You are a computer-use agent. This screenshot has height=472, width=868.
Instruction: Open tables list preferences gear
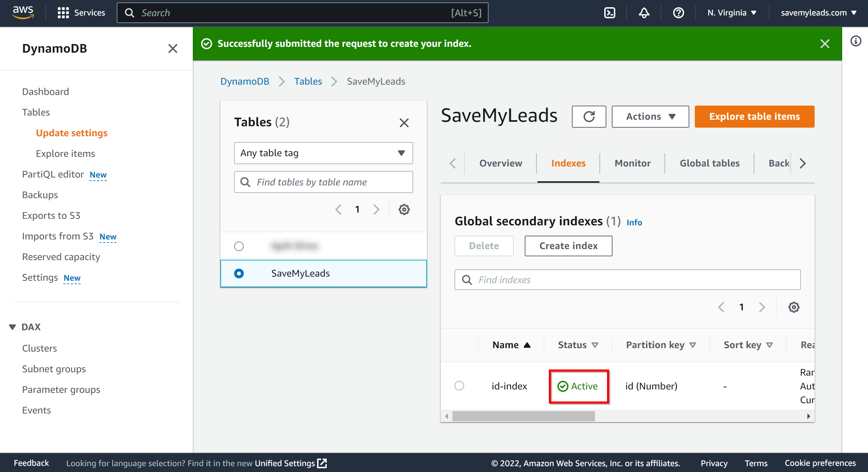point(404,209)
